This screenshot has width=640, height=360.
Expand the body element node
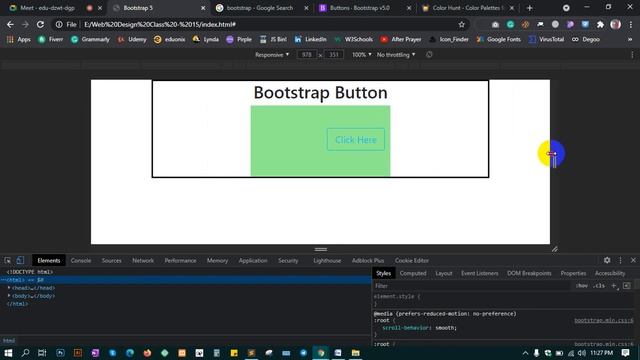coord(9,296)
